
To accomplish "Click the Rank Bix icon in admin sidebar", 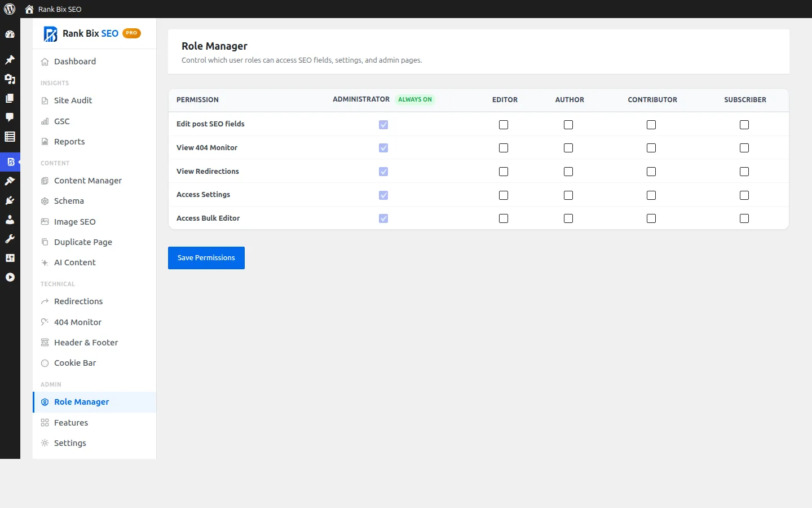I will [10, 162].
